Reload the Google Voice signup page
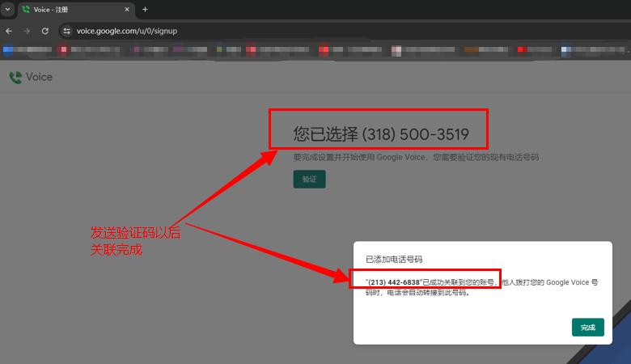Viewport: 631px width, 364px height. 45,31
